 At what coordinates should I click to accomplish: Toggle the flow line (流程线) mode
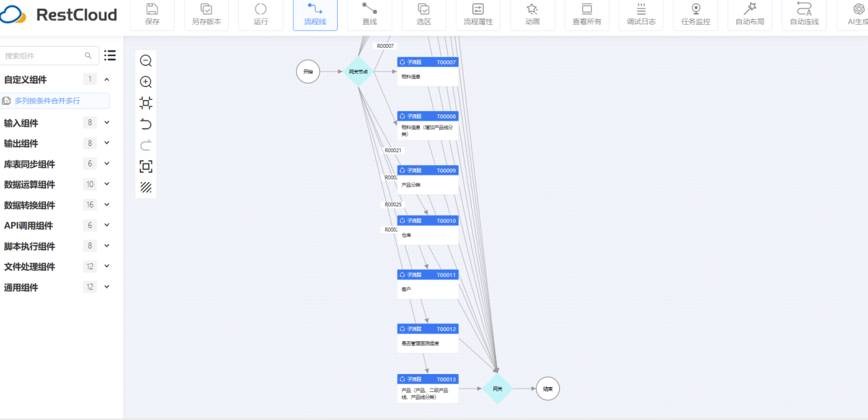point(315,10)
